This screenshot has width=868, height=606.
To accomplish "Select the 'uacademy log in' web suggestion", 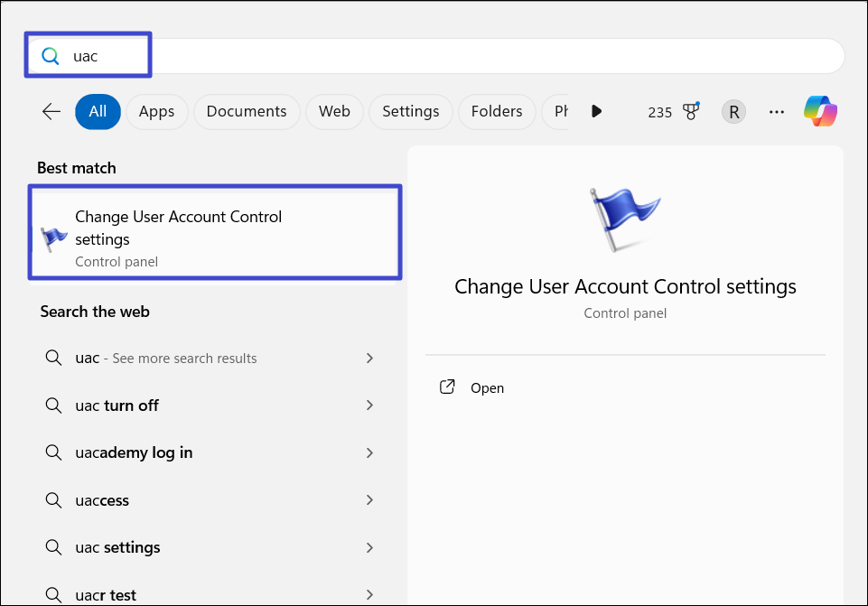I will (134, 452).
